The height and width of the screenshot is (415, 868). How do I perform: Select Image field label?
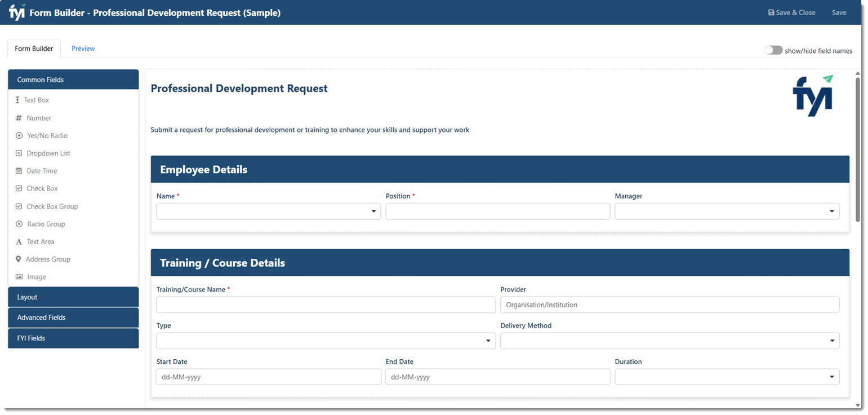37,277
